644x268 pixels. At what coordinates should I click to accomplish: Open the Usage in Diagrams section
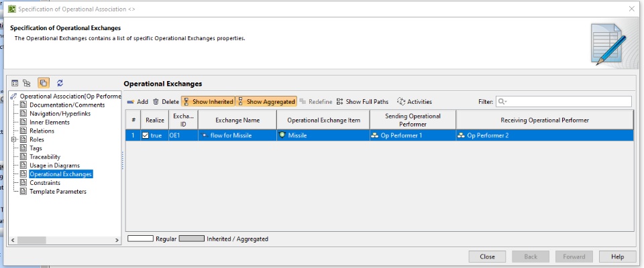pos(54,165)
